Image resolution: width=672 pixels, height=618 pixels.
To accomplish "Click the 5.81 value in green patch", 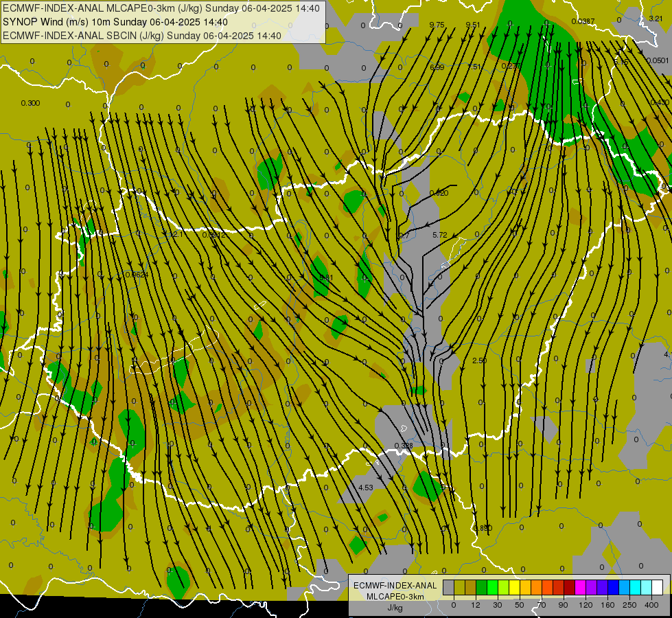I will (326, 277).
